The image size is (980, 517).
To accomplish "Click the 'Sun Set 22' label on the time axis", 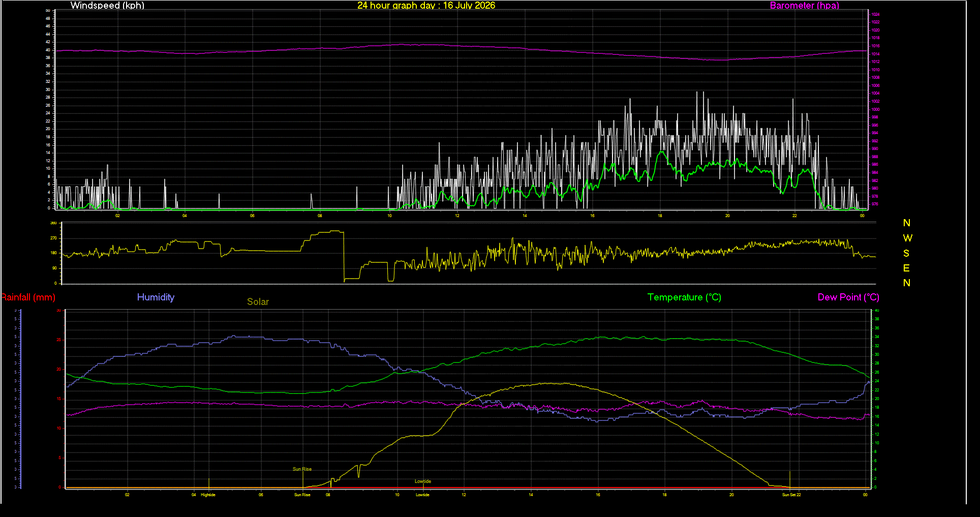I will pos(791,495).
